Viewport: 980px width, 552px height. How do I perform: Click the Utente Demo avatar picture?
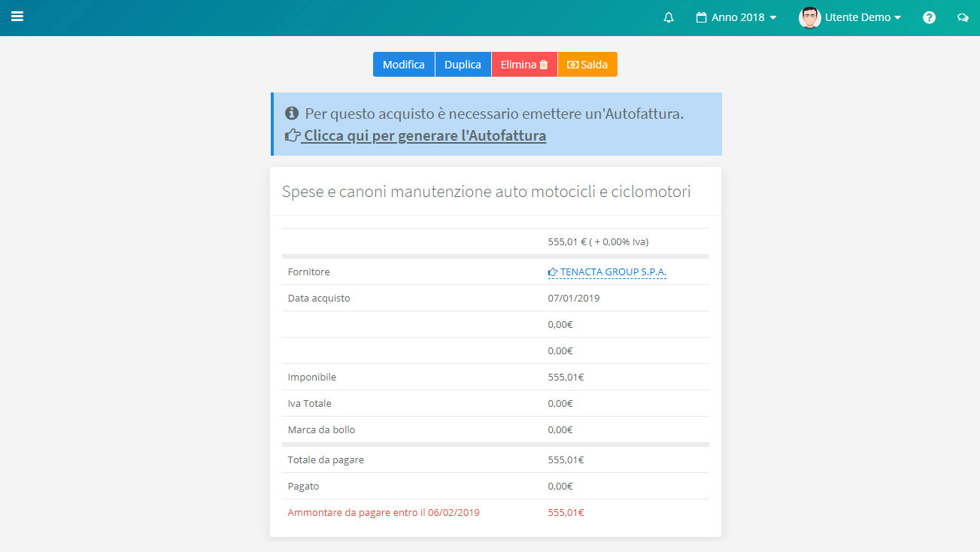[x=809, y=17]
